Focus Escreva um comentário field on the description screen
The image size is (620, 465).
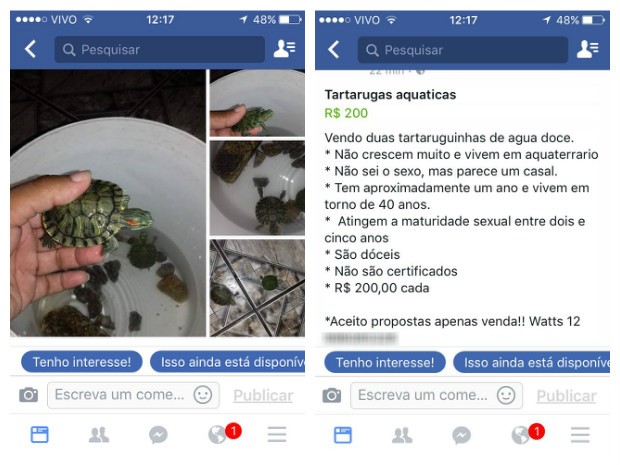click(x=436, y=395)
